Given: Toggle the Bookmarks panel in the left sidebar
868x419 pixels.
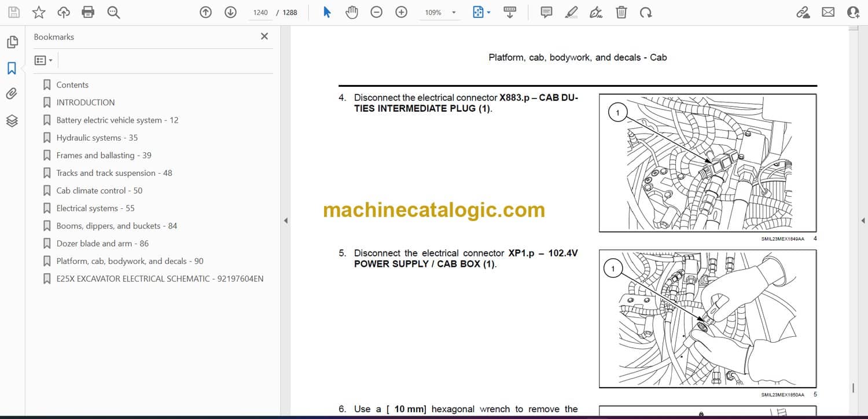Looking at the screenshot, I should tap(12, 68).
